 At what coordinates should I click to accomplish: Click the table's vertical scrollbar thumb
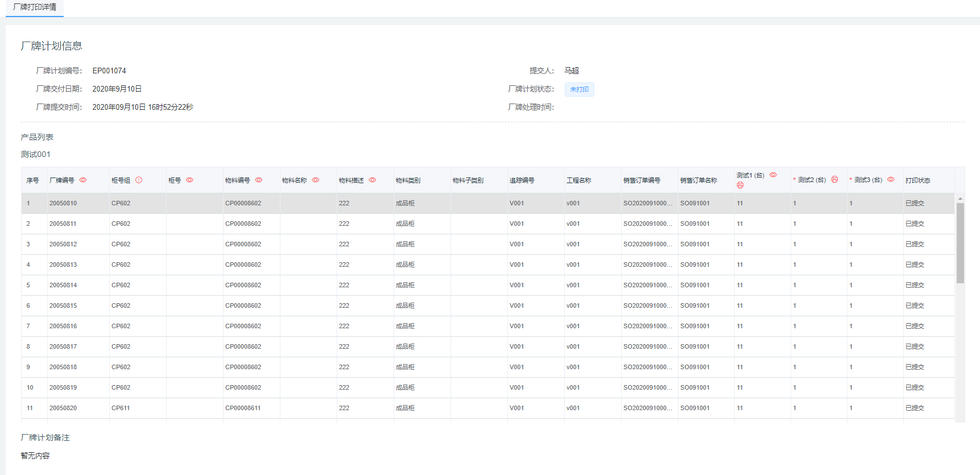[x=960, y=243]
